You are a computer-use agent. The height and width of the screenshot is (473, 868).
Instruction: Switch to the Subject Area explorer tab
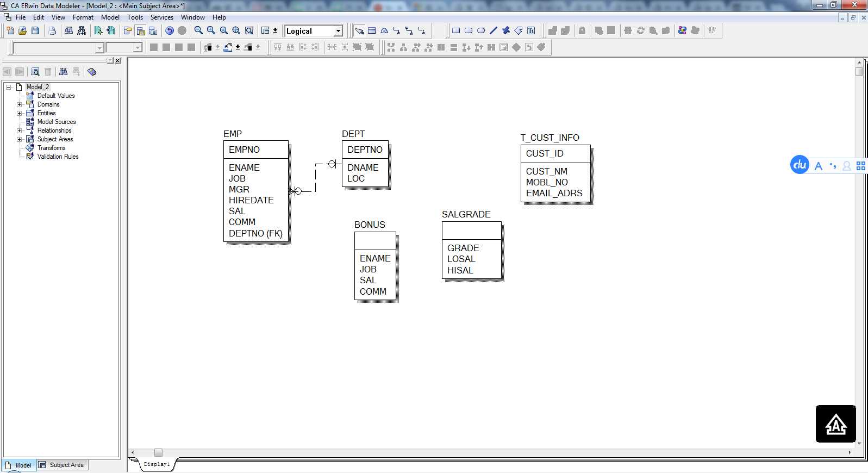point(62,465)
